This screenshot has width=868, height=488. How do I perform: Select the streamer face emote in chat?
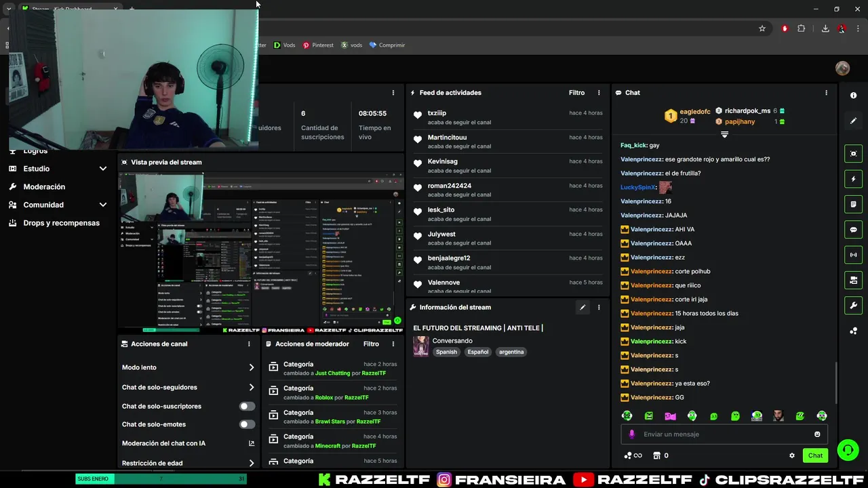[x=778, y=415]
